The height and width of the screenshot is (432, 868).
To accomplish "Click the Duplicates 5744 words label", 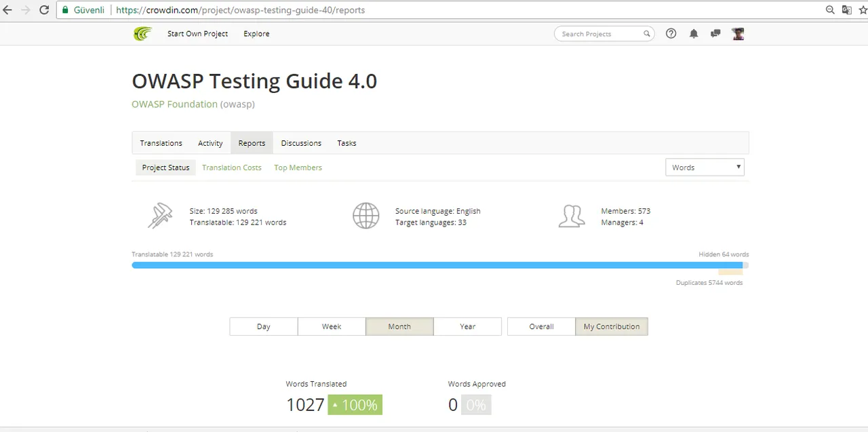I will (x=709, y=283).
